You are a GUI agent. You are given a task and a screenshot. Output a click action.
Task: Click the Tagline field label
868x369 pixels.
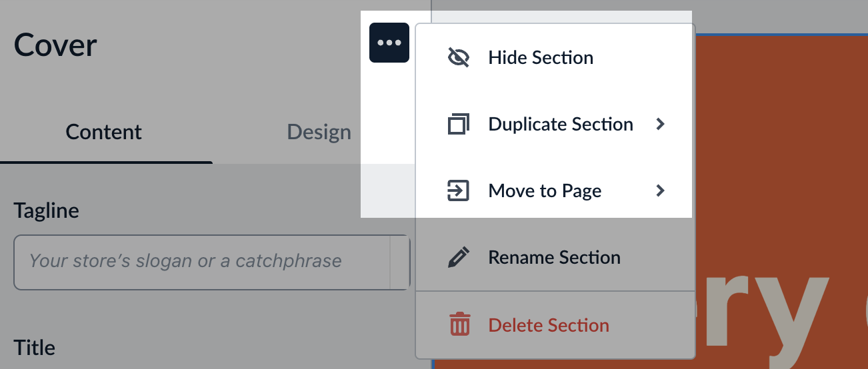46,211
